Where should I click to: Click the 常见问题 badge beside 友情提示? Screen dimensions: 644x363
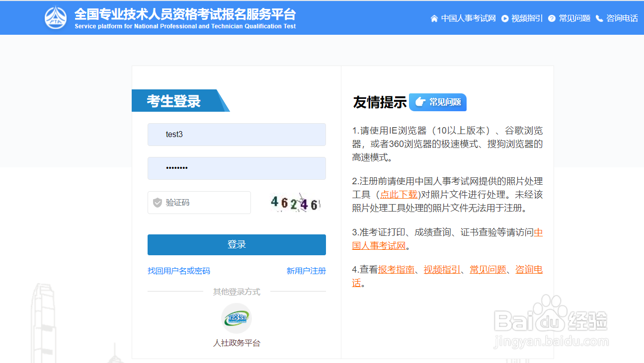[437, 102]
